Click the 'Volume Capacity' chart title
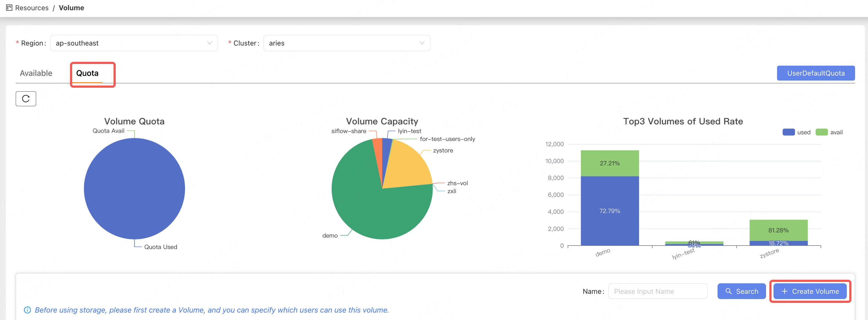This screenshot has height=320, width=868. click(382, 121)
